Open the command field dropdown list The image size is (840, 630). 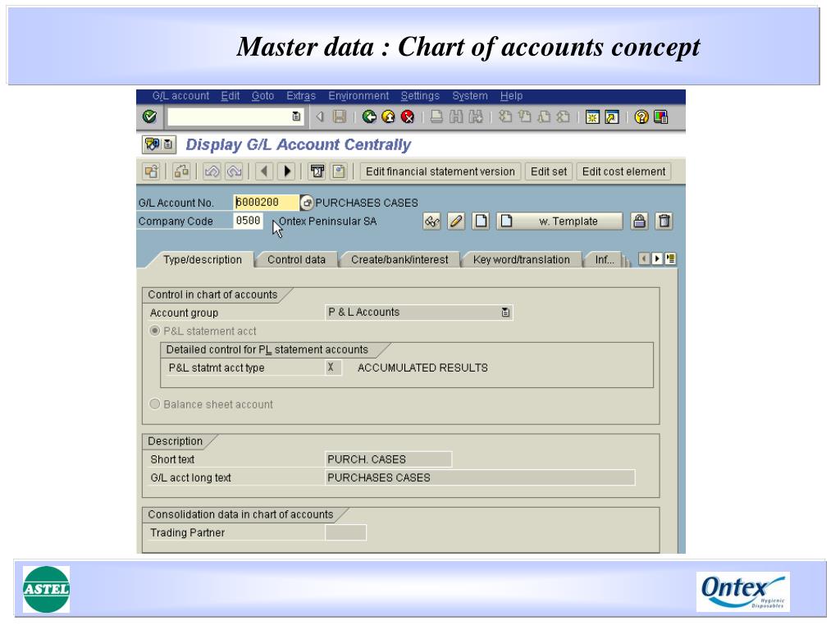(x=296, y=116)
